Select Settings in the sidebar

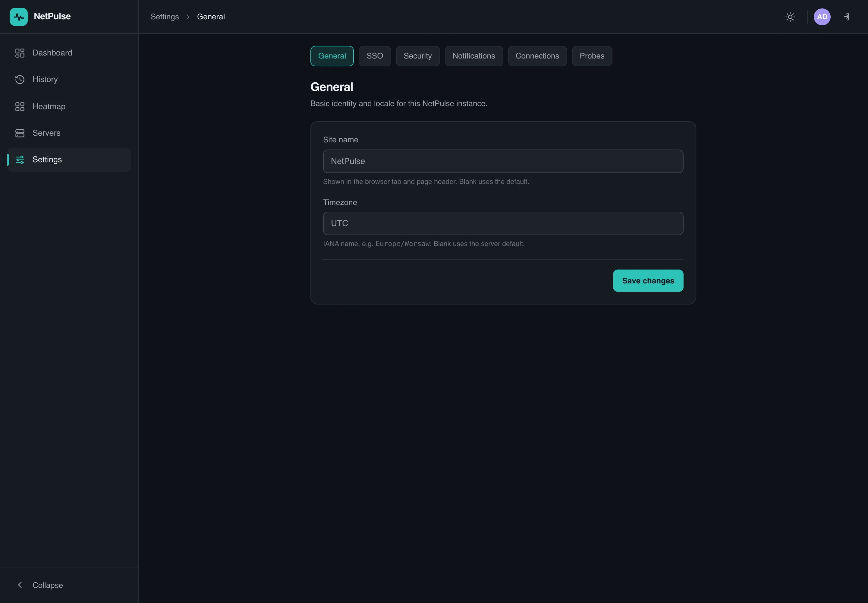pyautogui.click(x=69, y=159)
